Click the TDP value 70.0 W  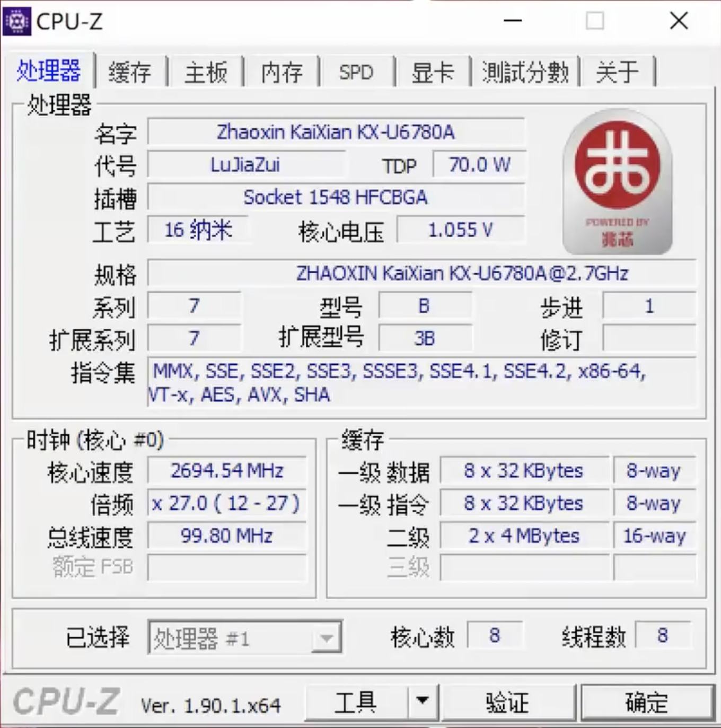click(x=479, y=164)
